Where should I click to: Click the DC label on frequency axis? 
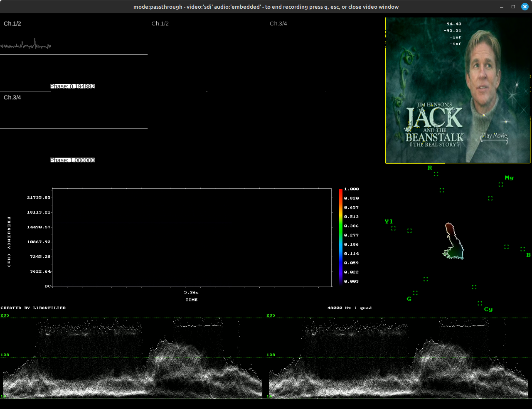pyautogui.click(x=48, y=286)
